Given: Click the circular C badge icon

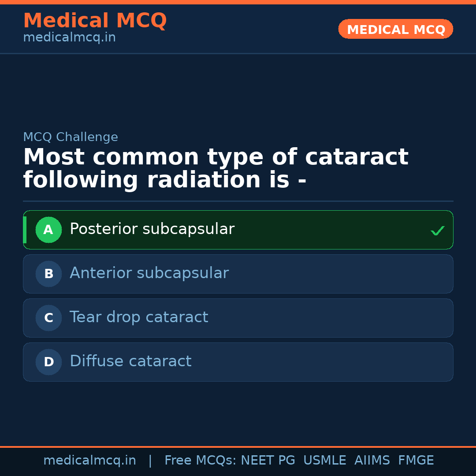Looking at the screenshot, I should pos(48,318).
